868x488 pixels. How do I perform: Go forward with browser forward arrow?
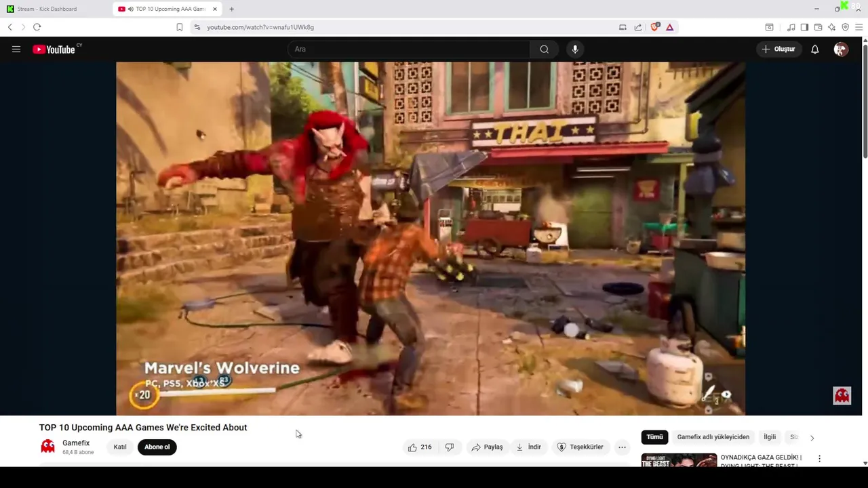23,27
